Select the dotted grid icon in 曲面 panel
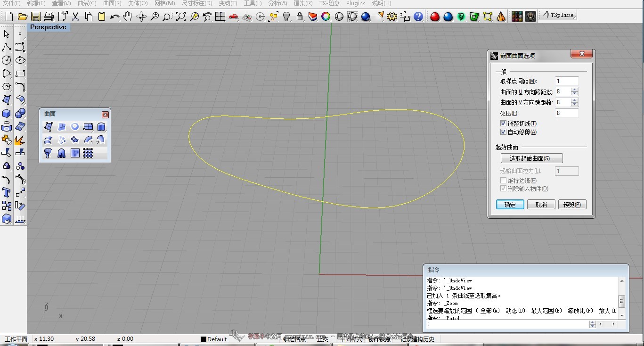 [x=88, y=153]
